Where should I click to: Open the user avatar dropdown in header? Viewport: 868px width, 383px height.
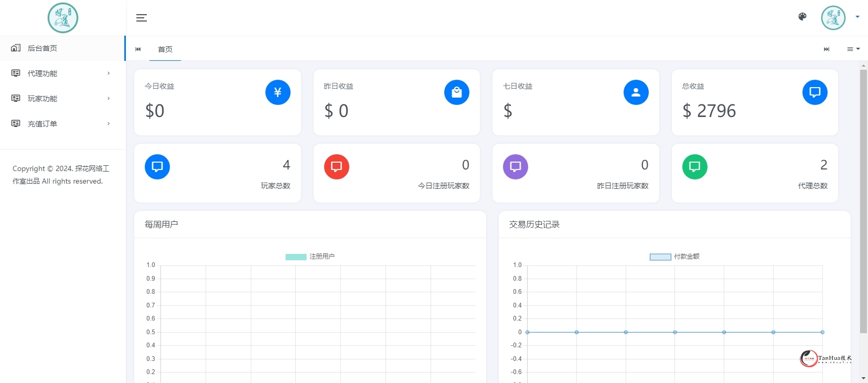coord(840,17)
